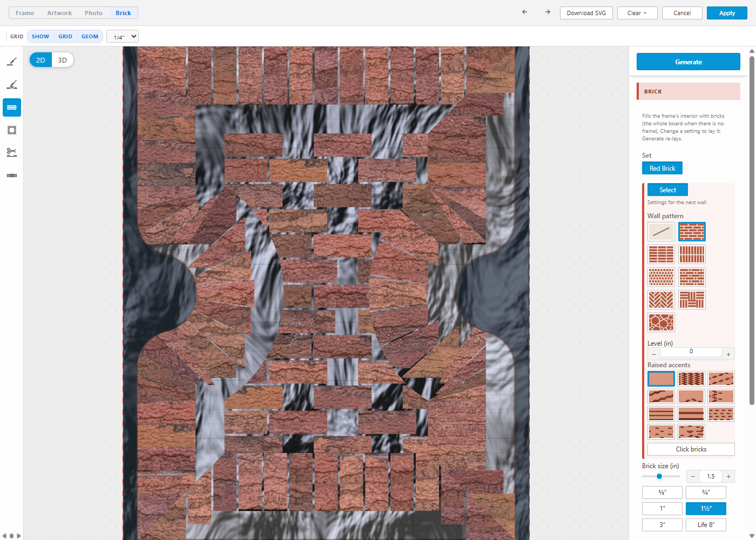Click the redo forward arrow
Viewport: 756px width, 540px height.
coord(548,12)
